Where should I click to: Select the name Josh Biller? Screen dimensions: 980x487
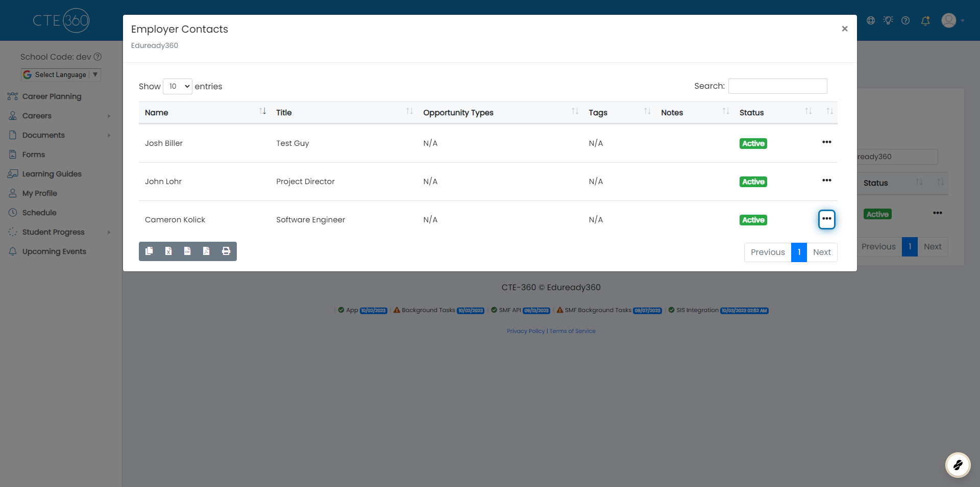coord(164,143)
